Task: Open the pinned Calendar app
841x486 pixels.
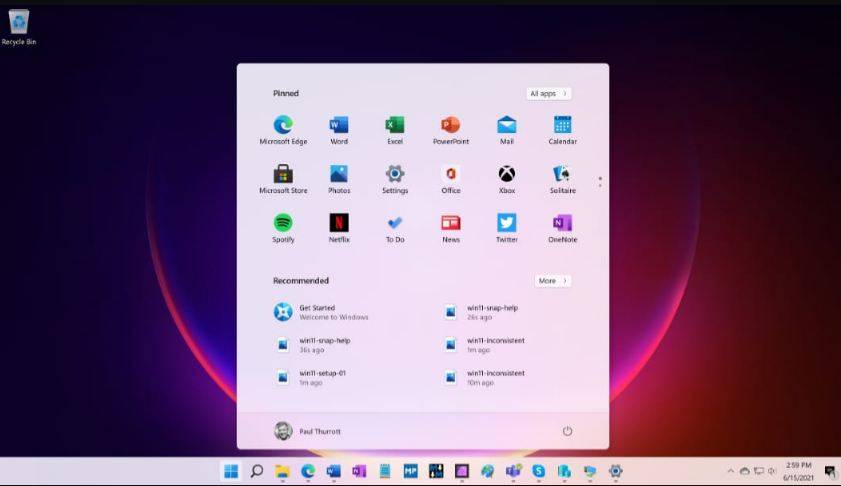Action: point(562,130)
